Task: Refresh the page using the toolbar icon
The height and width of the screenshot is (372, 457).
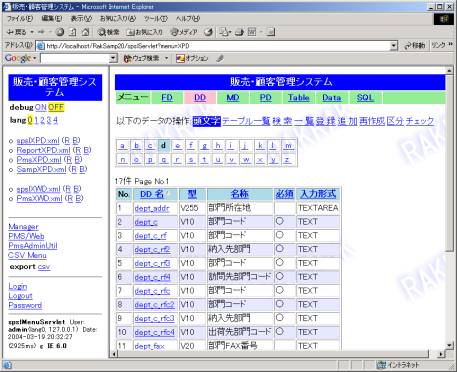Action: pyautogui.click(x=73, y=32)
